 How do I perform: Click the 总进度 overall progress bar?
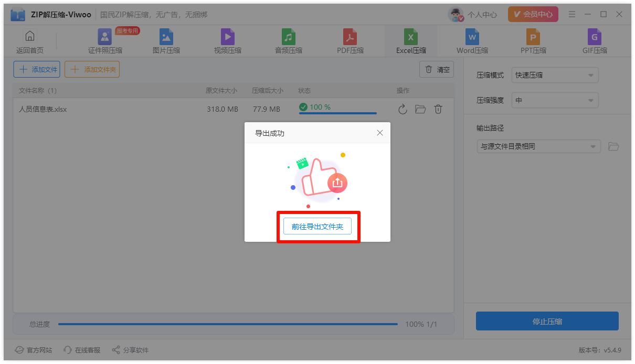228,324
